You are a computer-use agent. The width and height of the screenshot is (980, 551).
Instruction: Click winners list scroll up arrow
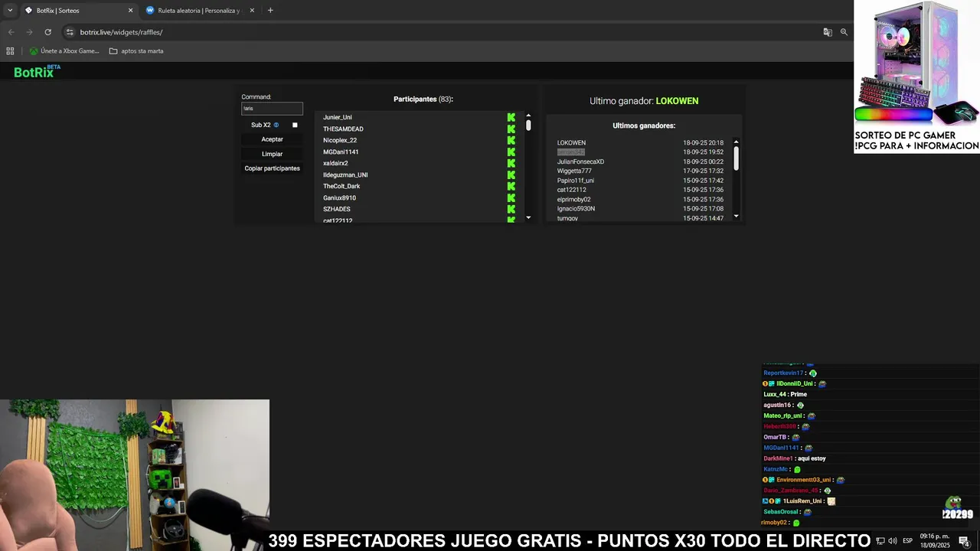[x=737, y=141]
